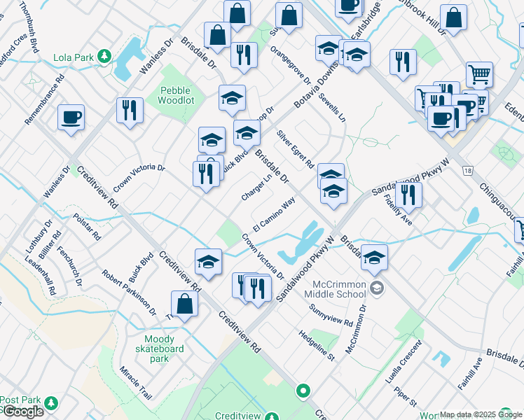Click the El Camino Way label

[x=274, y=214]
